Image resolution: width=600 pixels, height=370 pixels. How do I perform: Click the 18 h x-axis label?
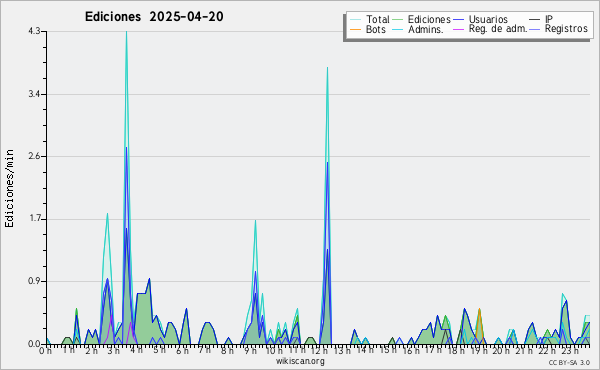[x=457, y=351]
